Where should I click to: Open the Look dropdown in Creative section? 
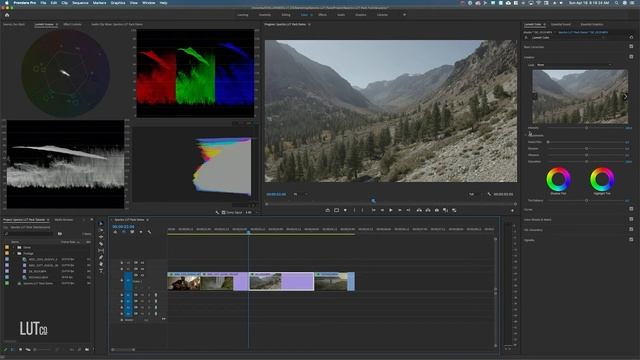(x=574, y=65)
